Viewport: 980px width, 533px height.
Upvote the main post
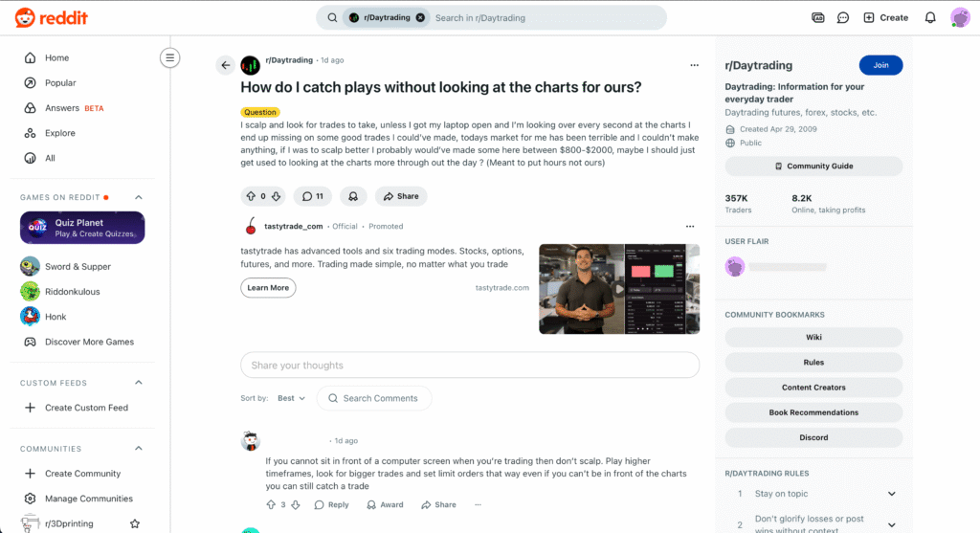coord(251,196)
